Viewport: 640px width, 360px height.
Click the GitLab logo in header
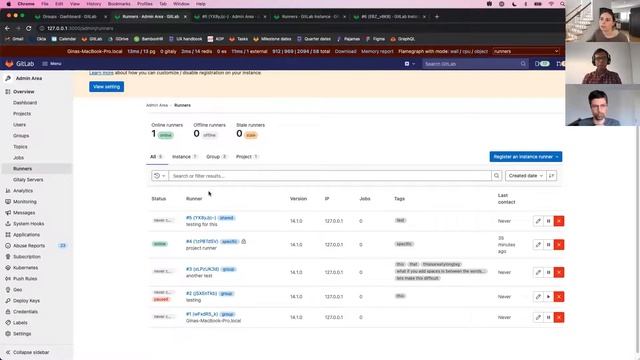(20, 64)
